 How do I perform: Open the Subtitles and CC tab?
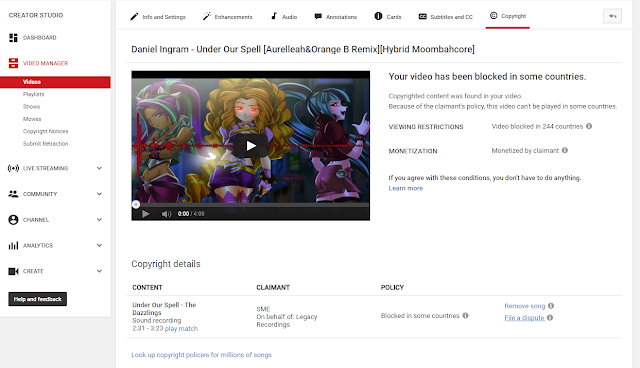point(446,17)
